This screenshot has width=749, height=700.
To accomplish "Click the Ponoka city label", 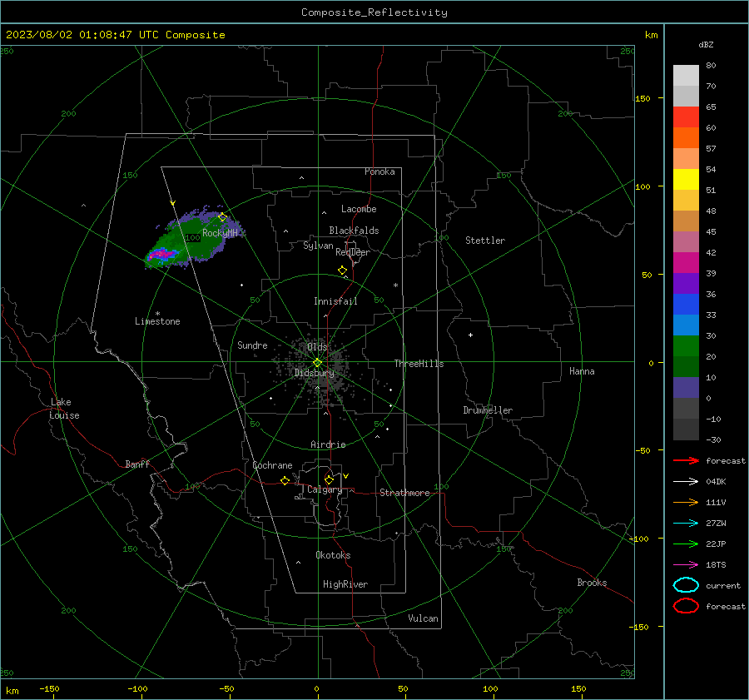I will click(x=379, y=171).
